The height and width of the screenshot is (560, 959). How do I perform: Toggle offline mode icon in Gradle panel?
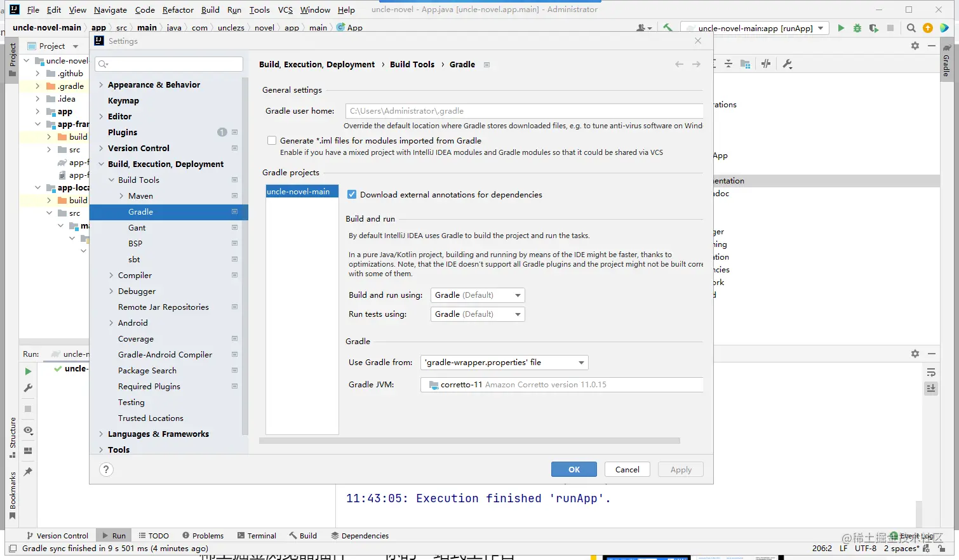(766, 63)
